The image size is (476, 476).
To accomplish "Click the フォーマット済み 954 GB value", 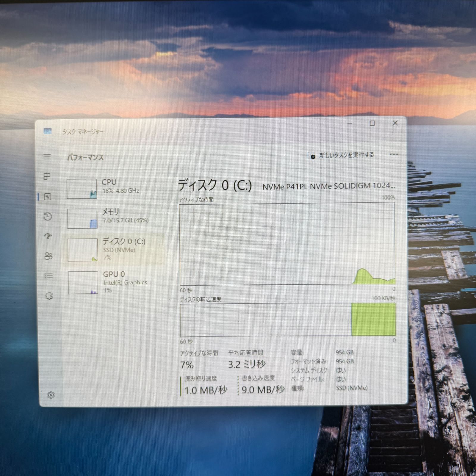I will tap(345, 361).
